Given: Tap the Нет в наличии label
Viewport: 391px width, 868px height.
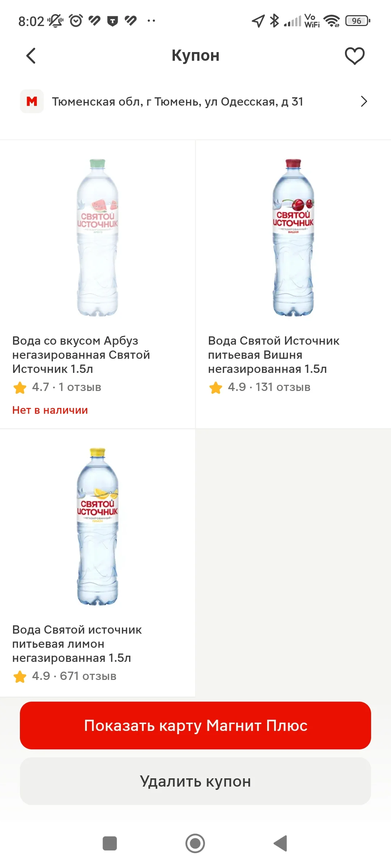Looking at the screenshot, I should click(x=50, y=410).
